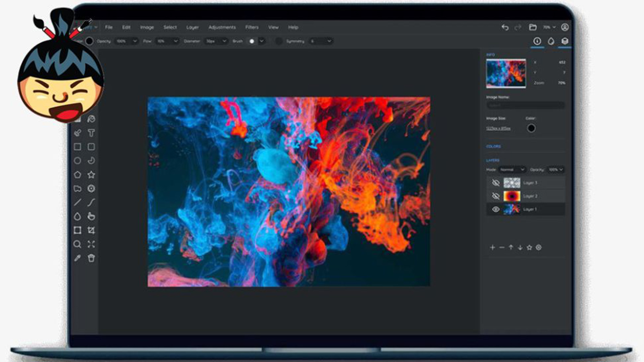Click the image size dimensions link
This screenshot has width=644, height=362.
click(498, 128)
